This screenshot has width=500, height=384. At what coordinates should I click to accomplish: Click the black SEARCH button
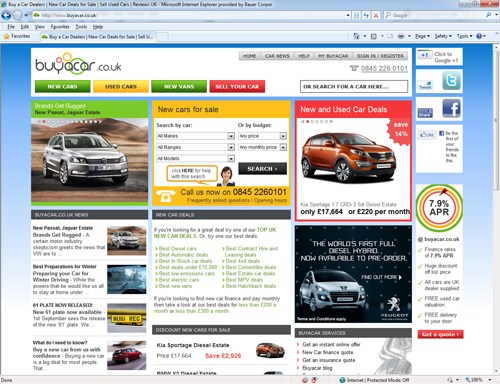(x=262, y=169)
